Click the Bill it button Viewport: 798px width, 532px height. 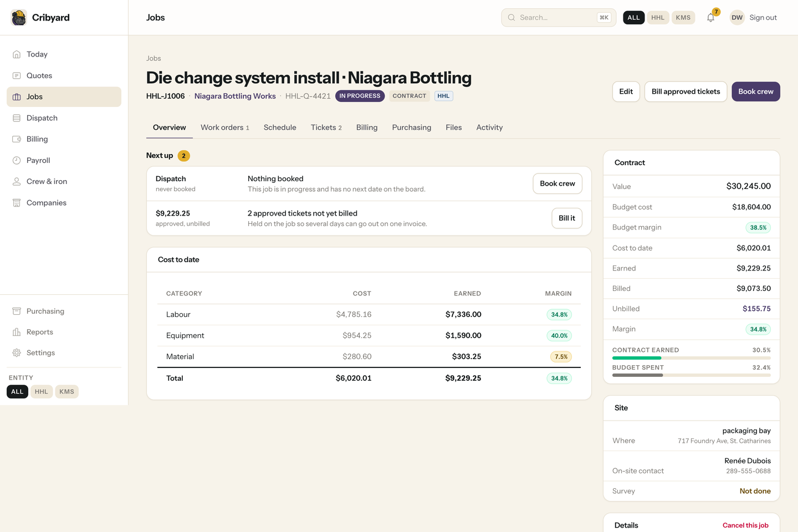567,218
